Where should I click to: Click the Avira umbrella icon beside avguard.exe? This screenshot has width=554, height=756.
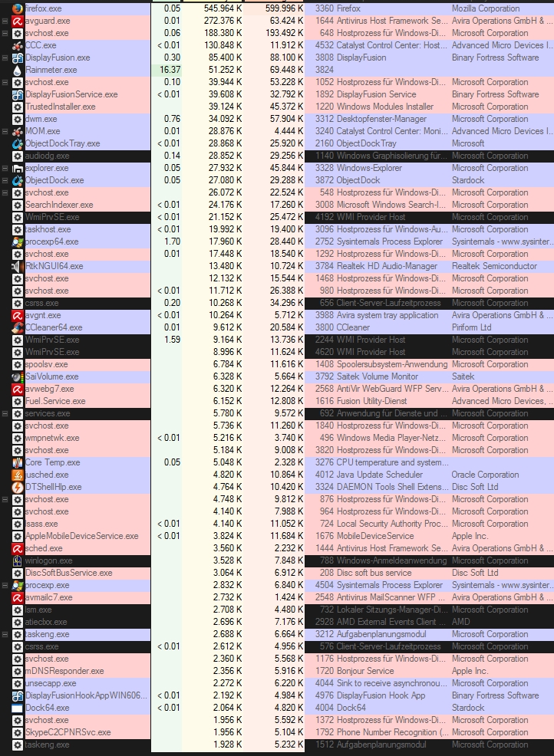pos(18,21)
